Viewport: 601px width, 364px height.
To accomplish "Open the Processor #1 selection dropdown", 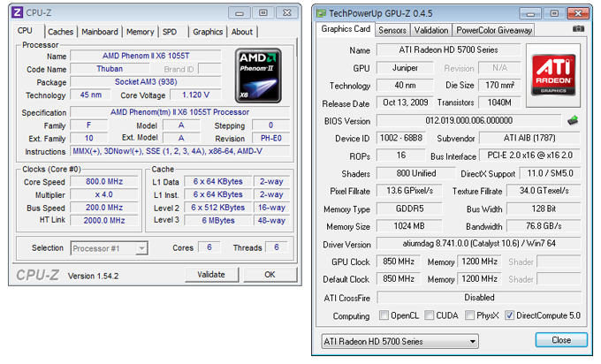I will coord(110,248).
